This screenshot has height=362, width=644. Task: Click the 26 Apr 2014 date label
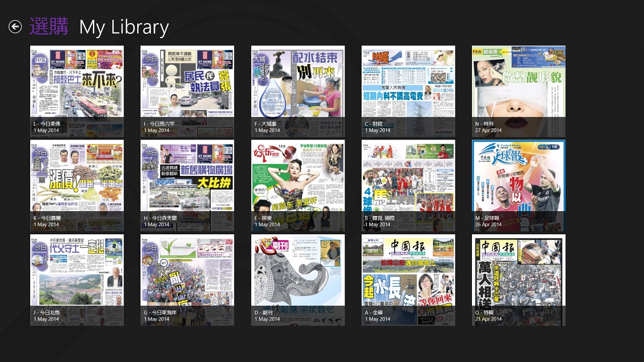coord(488,225)
